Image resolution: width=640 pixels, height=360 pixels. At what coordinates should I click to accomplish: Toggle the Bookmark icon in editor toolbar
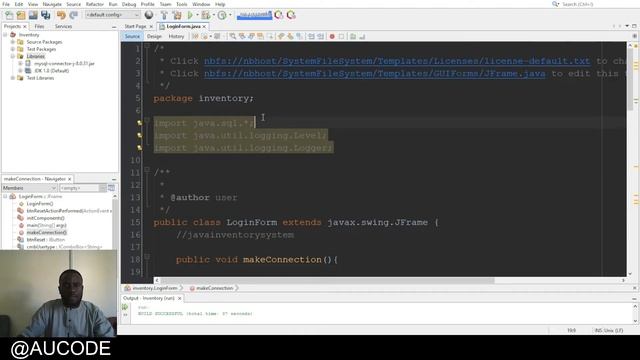300,36
